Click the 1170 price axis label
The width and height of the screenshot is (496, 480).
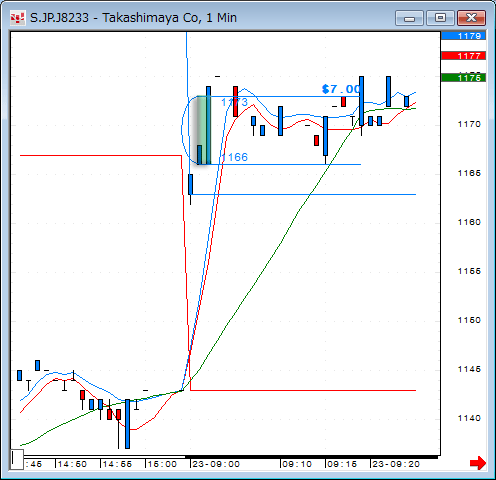click(x=469, y=124)
